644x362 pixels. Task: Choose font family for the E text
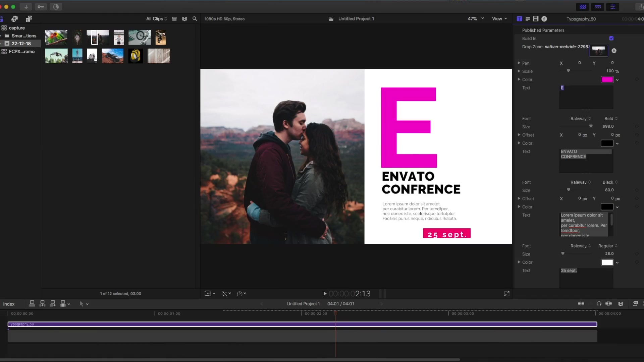(581, 119)
